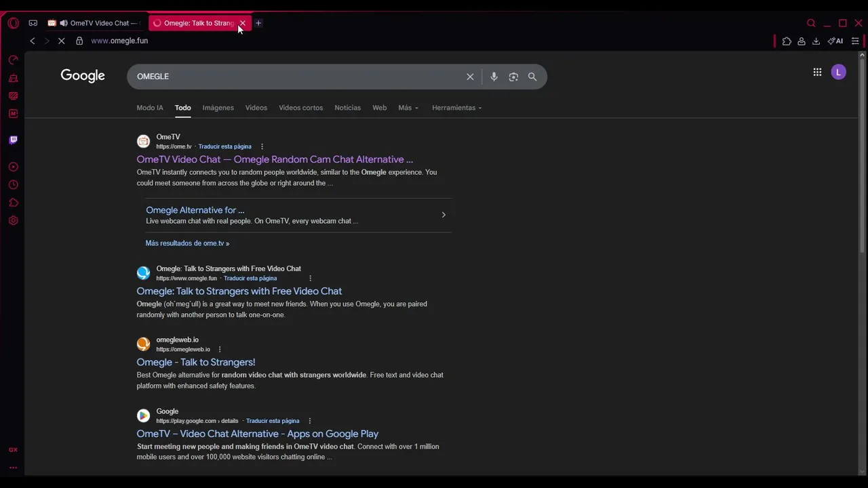868x488 pixels.
Task: Open a new tab with plus button
Action: click(x=258, y=23)
